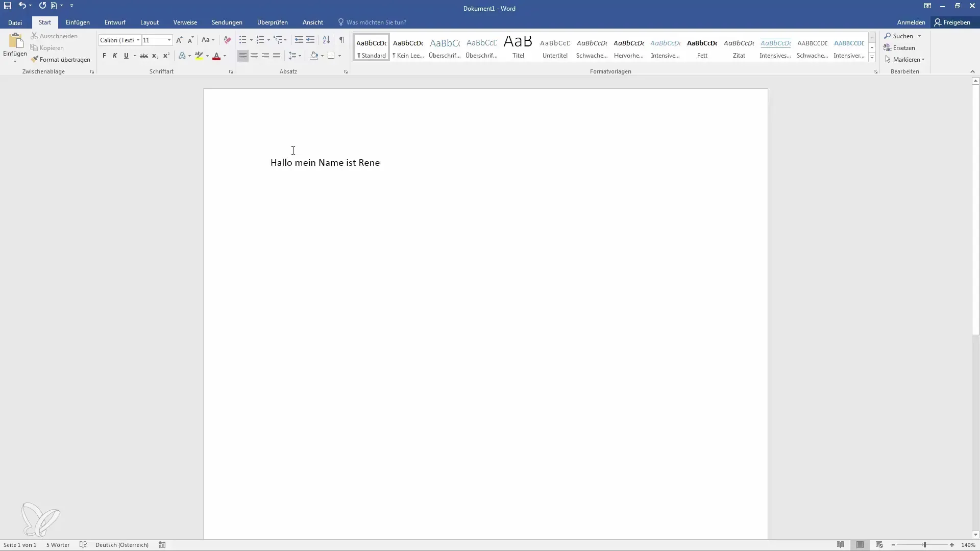The width and height of the screenshot is (980, 551).
Task: Click the text effects A icon
Action: 182,56
